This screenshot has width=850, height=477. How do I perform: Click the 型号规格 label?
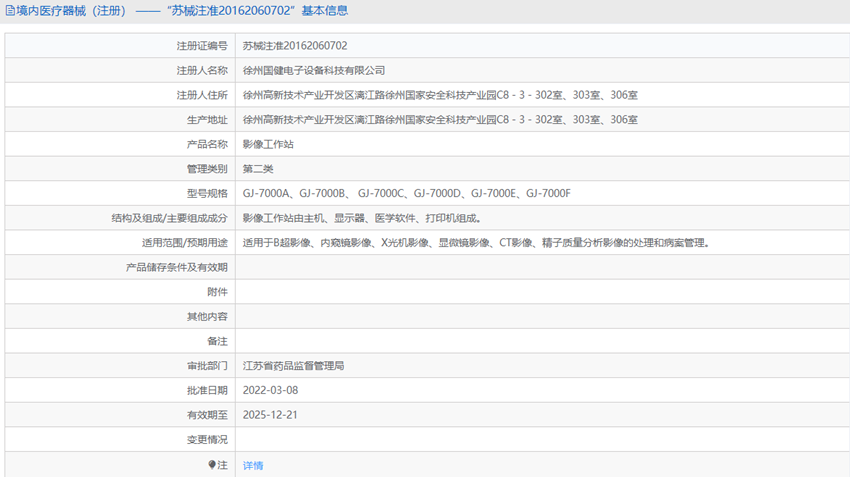tap(207, 194)
